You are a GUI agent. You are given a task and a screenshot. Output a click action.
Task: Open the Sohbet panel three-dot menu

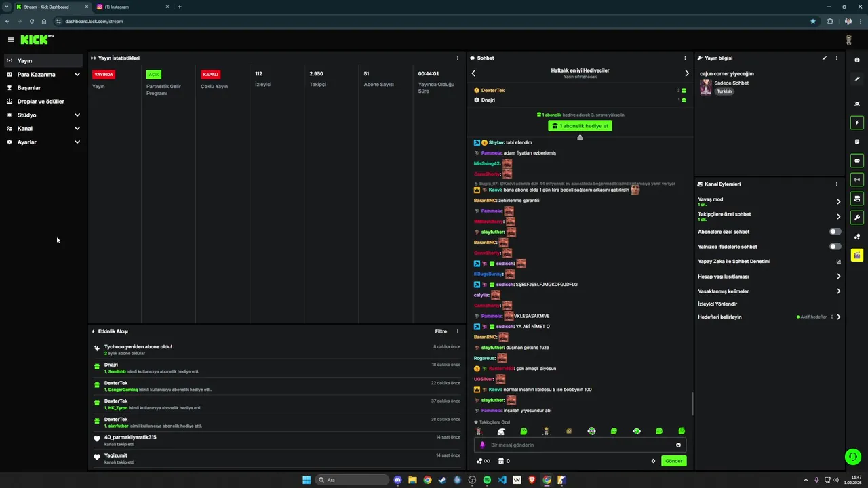[x=685, y=58]
